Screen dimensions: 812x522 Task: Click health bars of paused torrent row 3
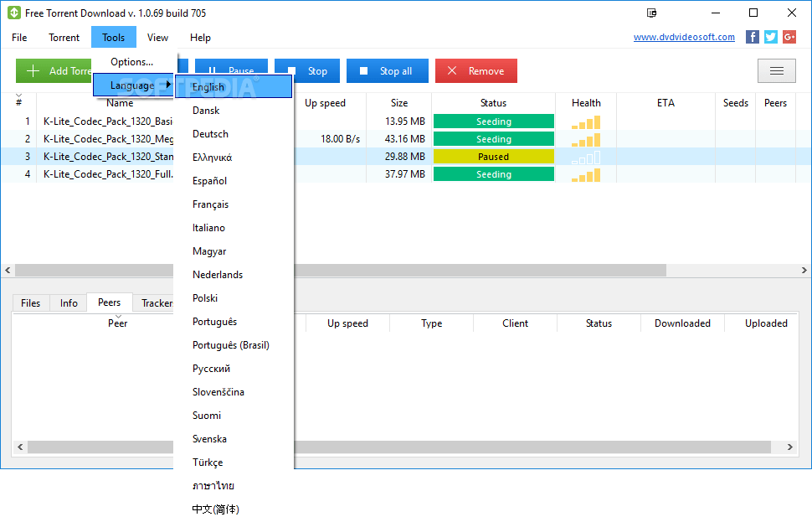point(586,158)
